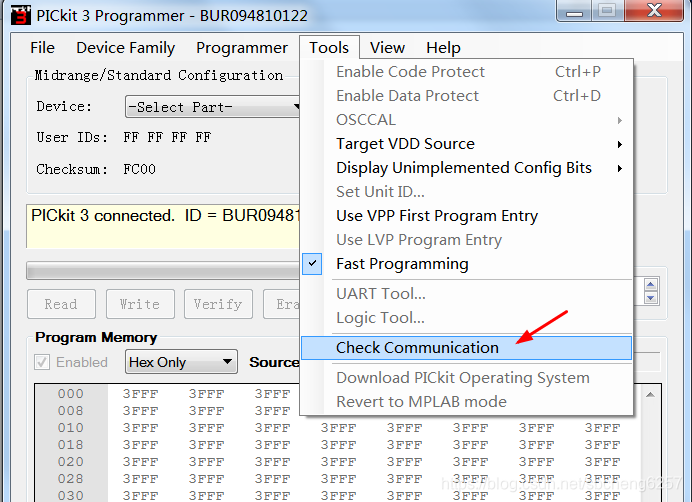
Task: Click Use LVP Program Entry item
Action: click(x=467, y=240)
